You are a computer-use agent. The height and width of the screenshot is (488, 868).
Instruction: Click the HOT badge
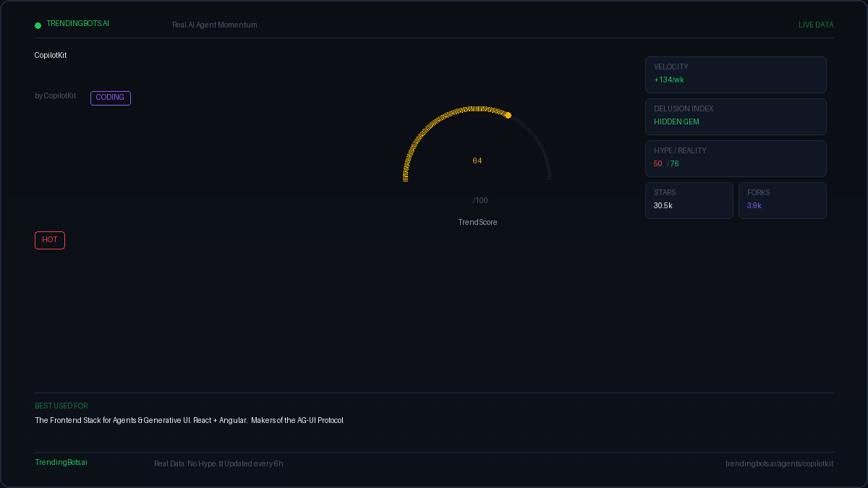(x=50, y=240)
